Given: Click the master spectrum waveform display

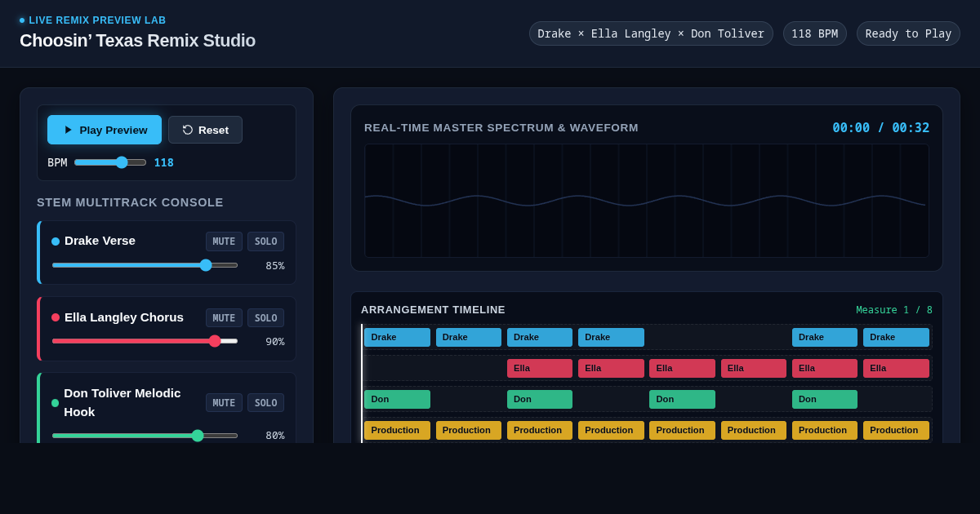Looking at the screenshot, I should pyautogui.click(x=647, y=201).
